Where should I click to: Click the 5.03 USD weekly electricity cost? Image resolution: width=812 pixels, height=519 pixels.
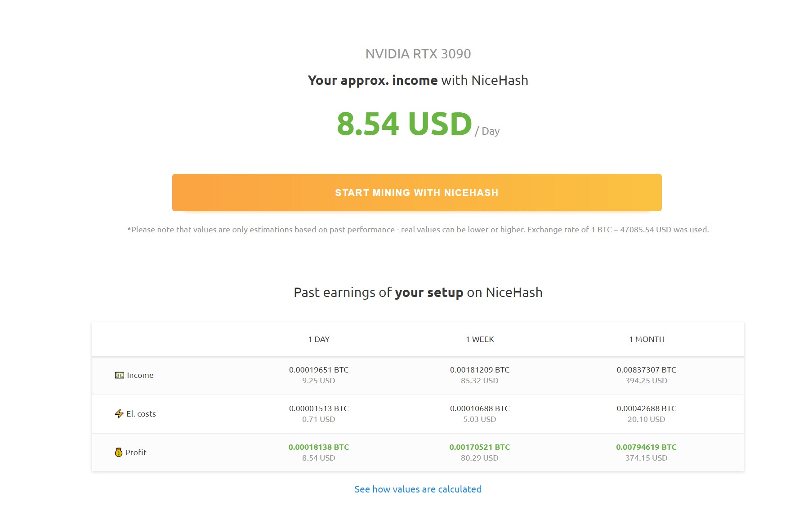(480, 419)
